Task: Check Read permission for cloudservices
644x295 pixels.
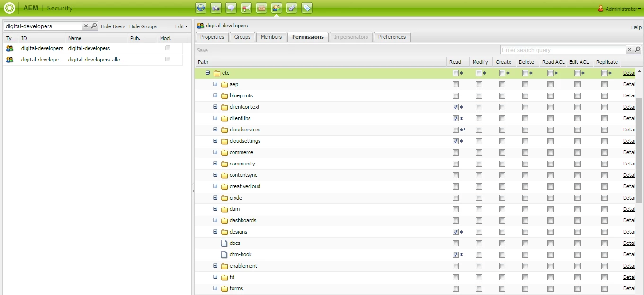Action: click(x=456, y=130)
